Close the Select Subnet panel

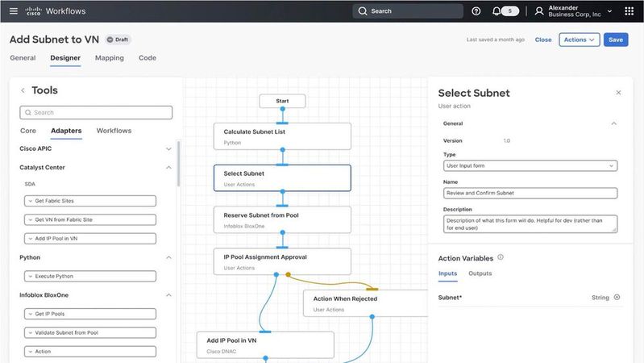pyautogui.click(x=618, y=93)
